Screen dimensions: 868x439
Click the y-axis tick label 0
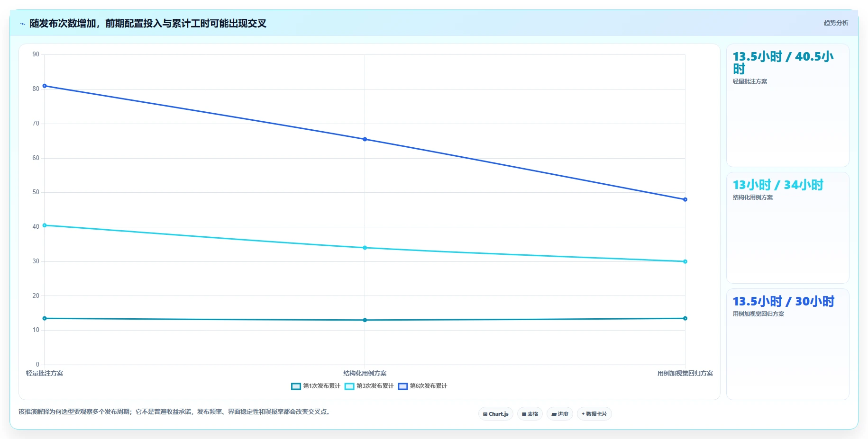pos(37,365)
